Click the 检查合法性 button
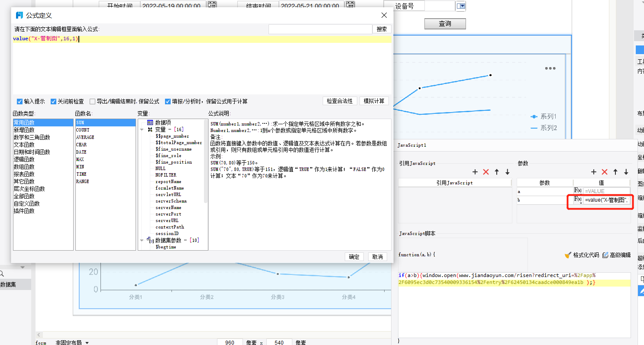The height and width of the screenshot is (345, 644). (x=340, y=101)
